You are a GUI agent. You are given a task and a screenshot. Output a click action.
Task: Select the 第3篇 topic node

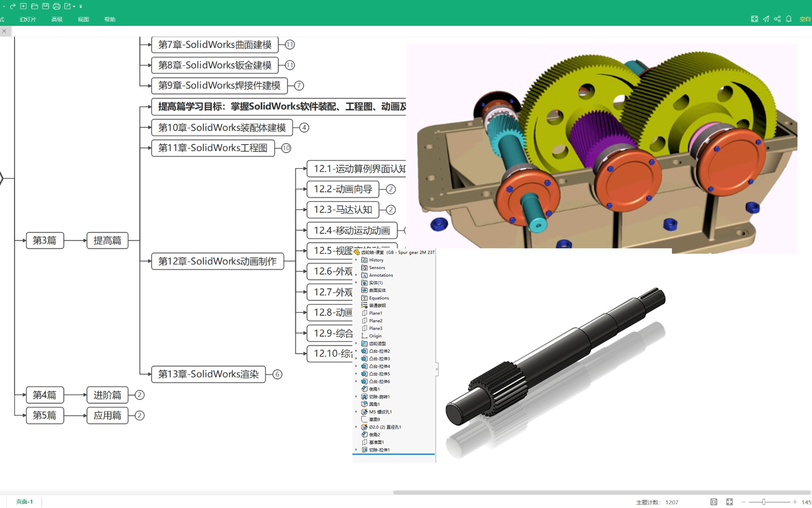(45, 240)
